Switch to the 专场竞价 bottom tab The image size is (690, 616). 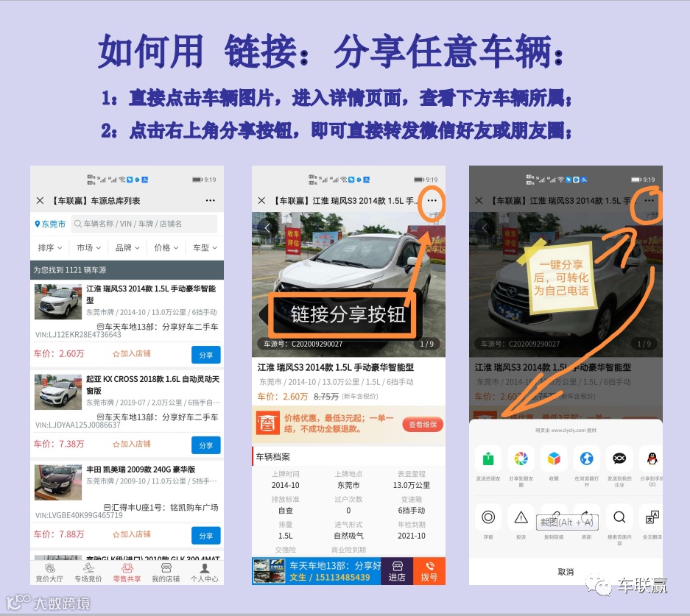[88, 573]
